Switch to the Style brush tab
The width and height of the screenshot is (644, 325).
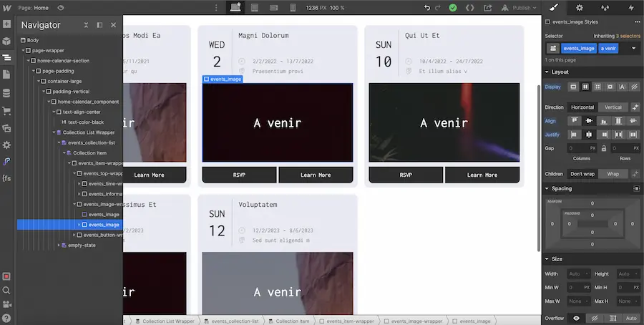(554, 7)
